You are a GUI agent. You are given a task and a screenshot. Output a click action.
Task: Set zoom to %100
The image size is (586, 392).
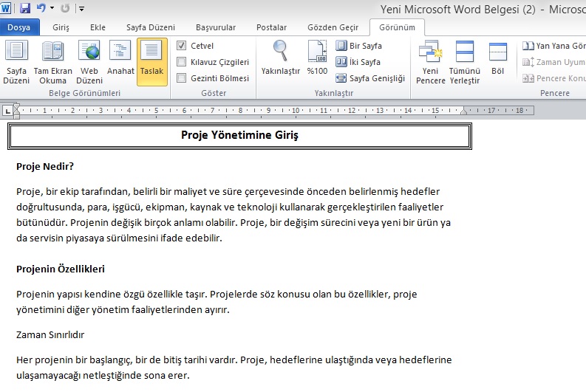(x=317, y=59)
